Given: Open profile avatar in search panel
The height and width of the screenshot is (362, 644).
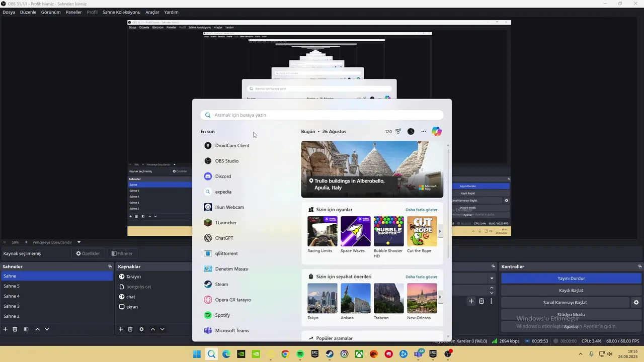Looking at the screenshot, I should pyautogui.click(x=411, y=131).
